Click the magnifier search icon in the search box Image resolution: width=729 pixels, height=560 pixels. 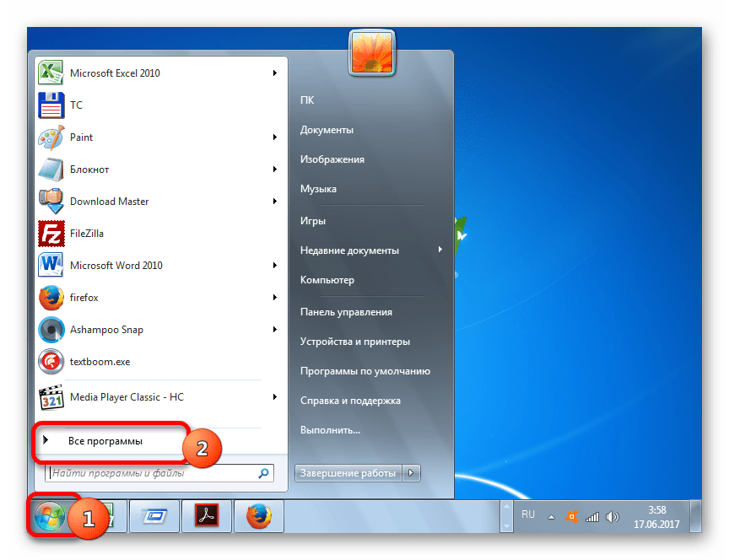(x=263, y=473)
